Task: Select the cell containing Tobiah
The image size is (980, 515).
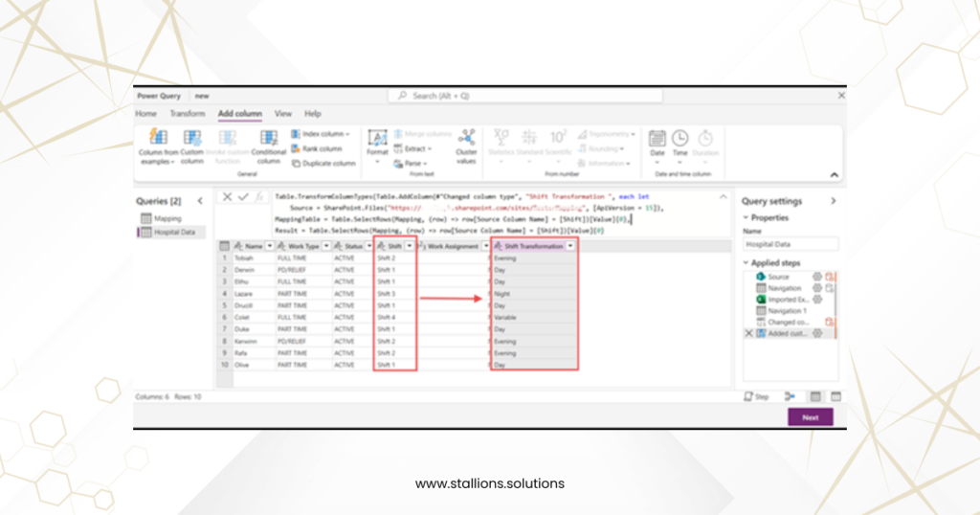Action: (253, 258)
